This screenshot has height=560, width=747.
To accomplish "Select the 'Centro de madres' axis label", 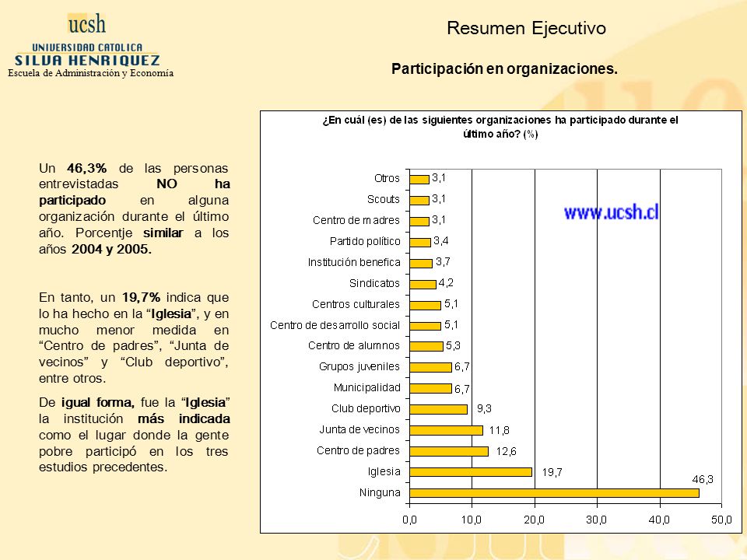I will 356,220.
